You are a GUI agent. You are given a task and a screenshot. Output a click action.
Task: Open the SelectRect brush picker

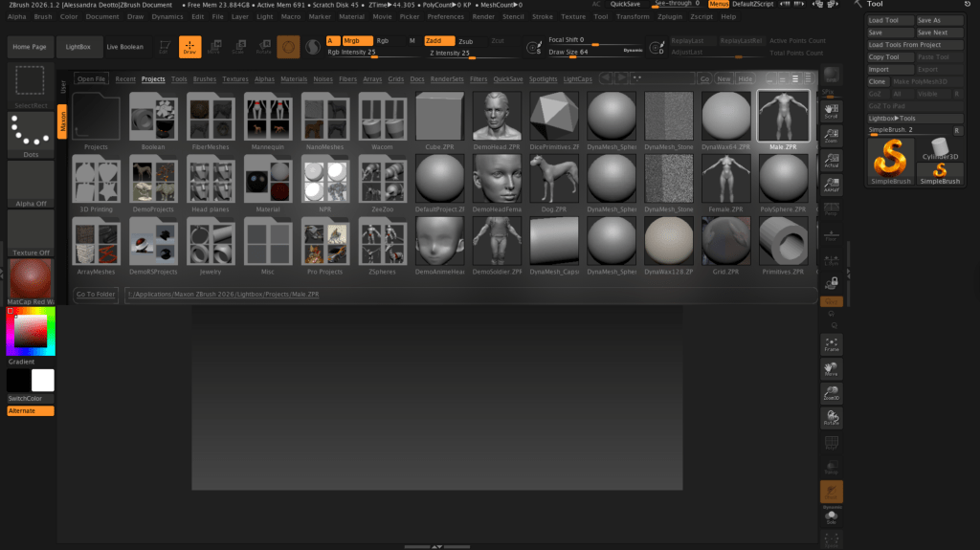click(31, 84)
